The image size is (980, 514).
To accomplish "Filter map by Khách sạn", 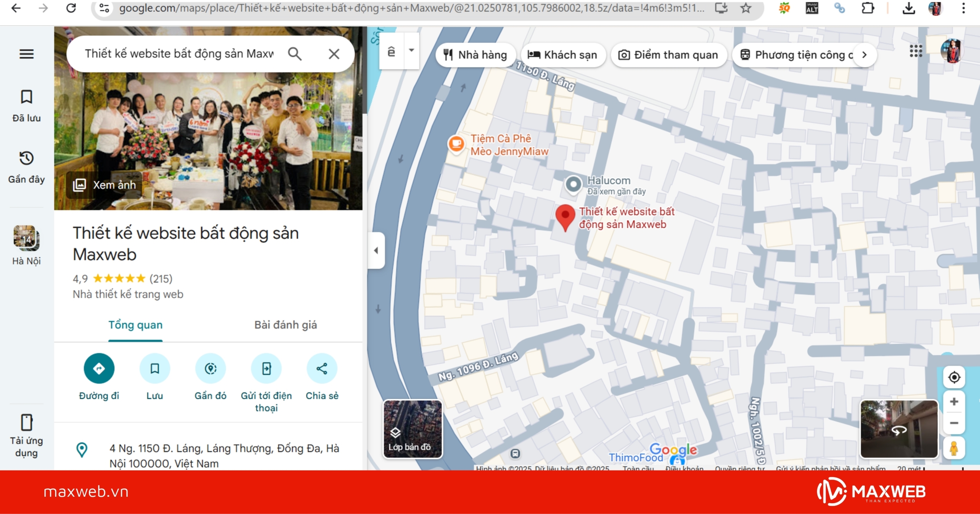I will point(563,55).
